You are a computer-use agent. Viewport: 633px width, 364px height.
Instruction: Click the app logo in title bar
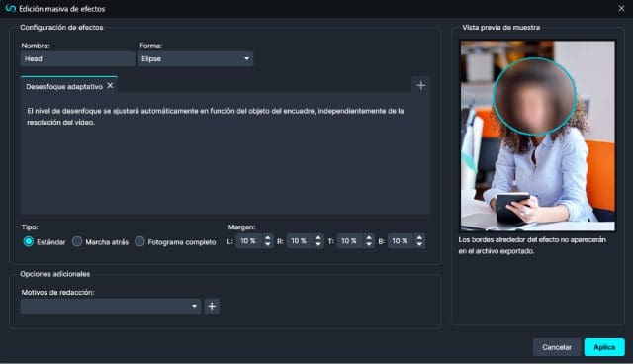coord(11,9)
